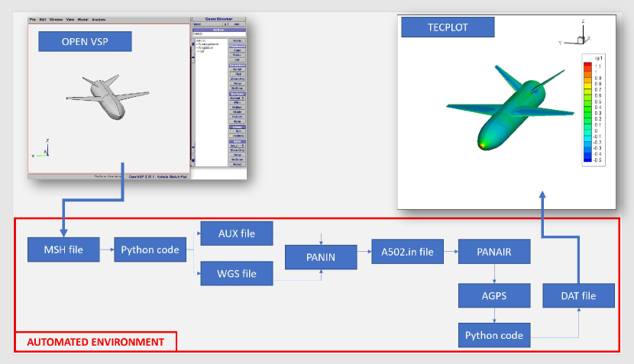Image resolution: width=634 pixels, height=364 pixels.
Task: Open the Model menu in OpenVSP
Action: coord(83,19)
